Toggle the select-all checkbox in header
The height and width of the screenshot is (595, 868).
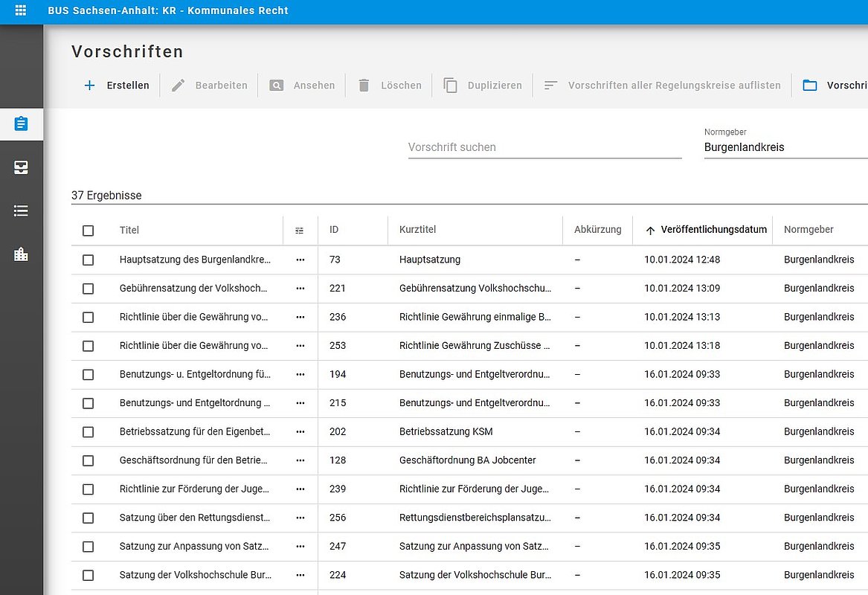[88, 231]
